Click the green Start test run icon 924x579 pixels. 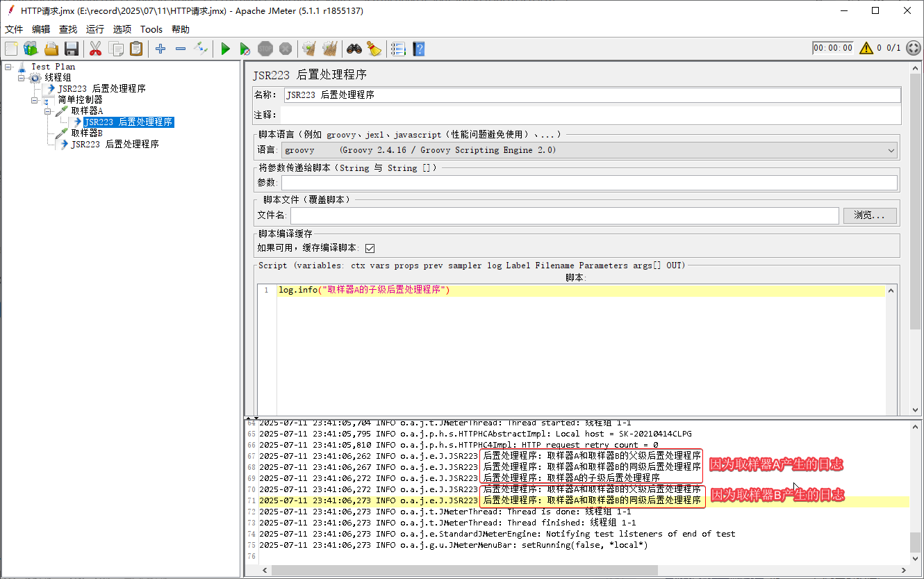coord(225,49)
